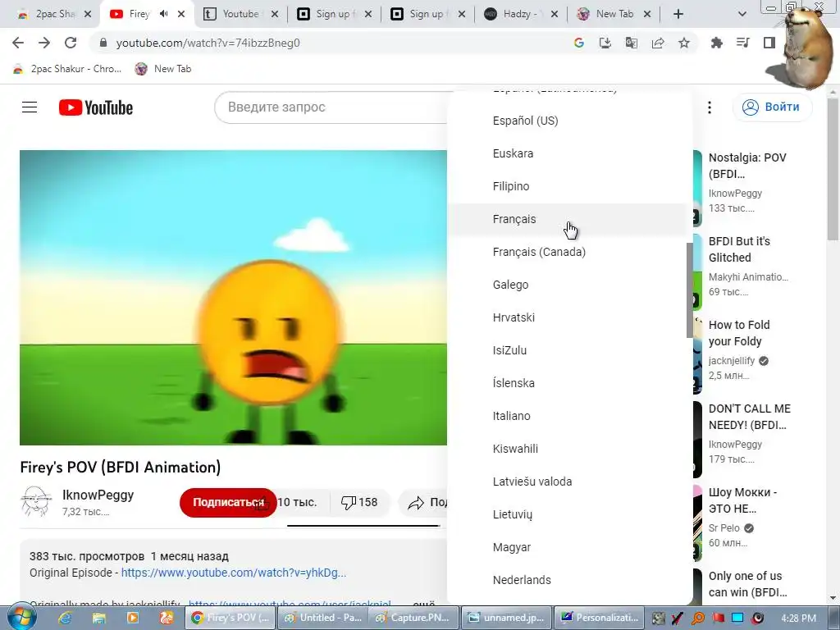
Task: Pick Galego in the language menu
Action: point(569,285)
